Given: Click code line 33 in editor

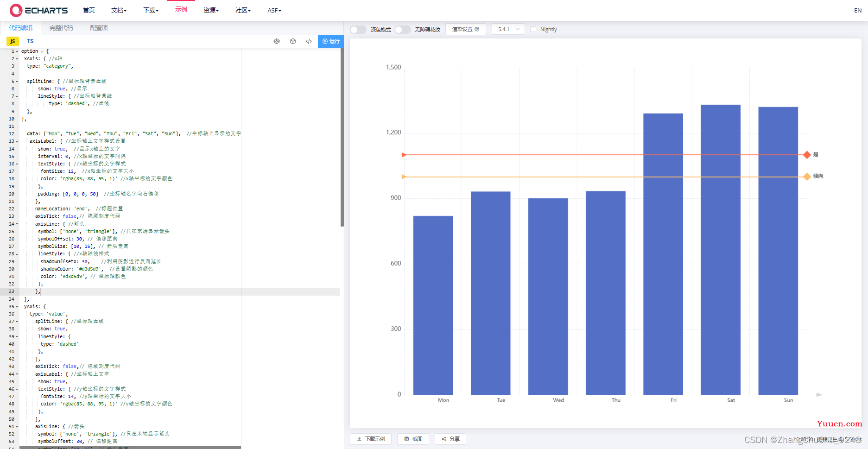Looking at the screenshot, I should click(180, 291).
